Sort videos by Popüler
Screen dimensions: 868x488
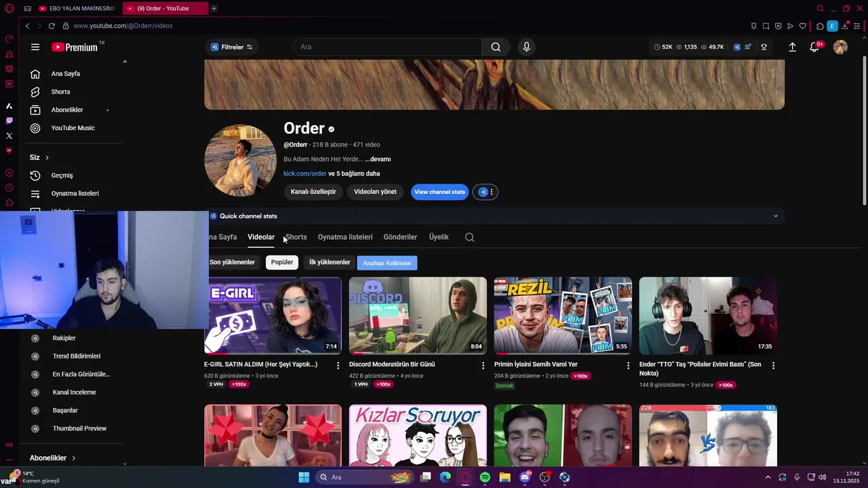pyautogui.click(x=282, y=262)
